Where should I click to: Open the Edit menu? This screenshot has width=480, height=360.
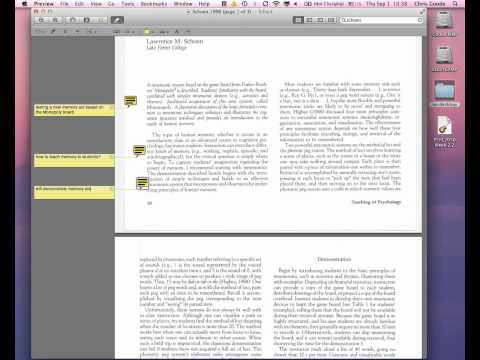[79, 4]
